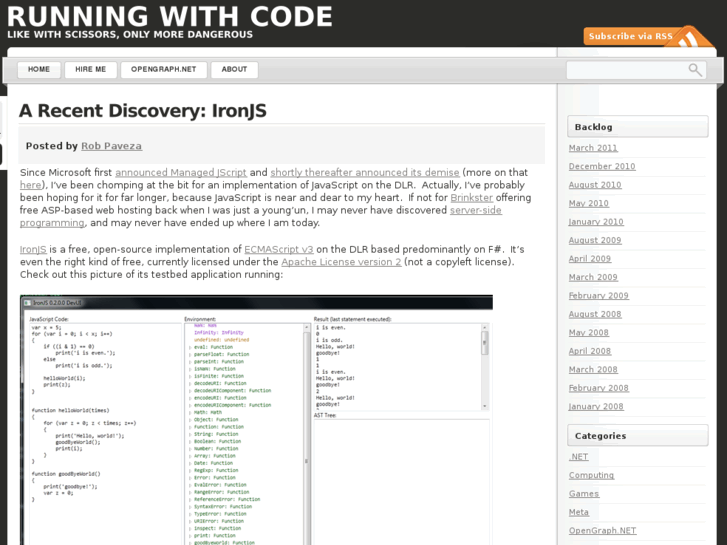Visit the Brinkster link
727x545 pixels.
(x=472, y=198)
